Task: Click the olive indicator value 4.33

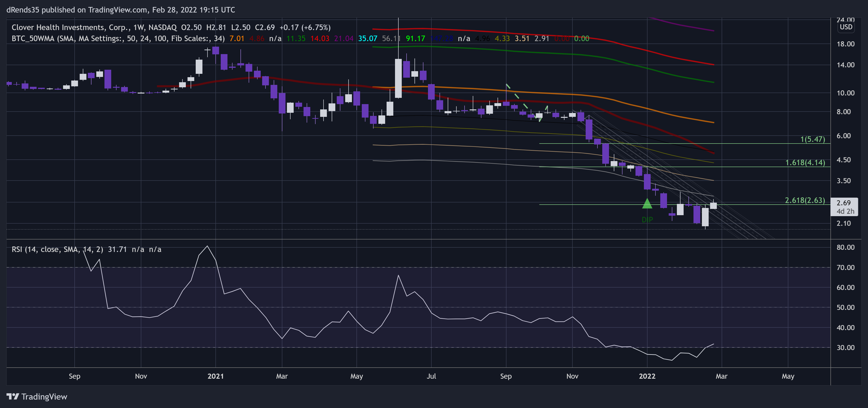Action: pos(502,38)
